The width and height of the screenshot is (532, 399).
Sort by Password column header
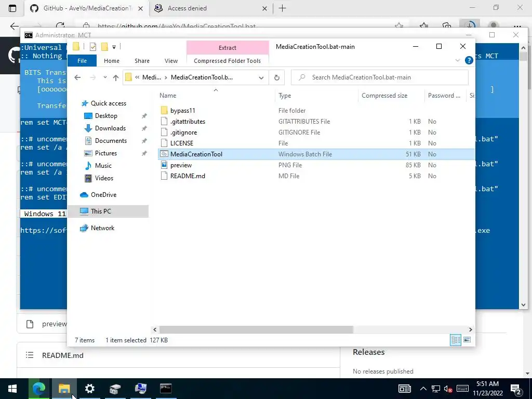click(445, 96)
